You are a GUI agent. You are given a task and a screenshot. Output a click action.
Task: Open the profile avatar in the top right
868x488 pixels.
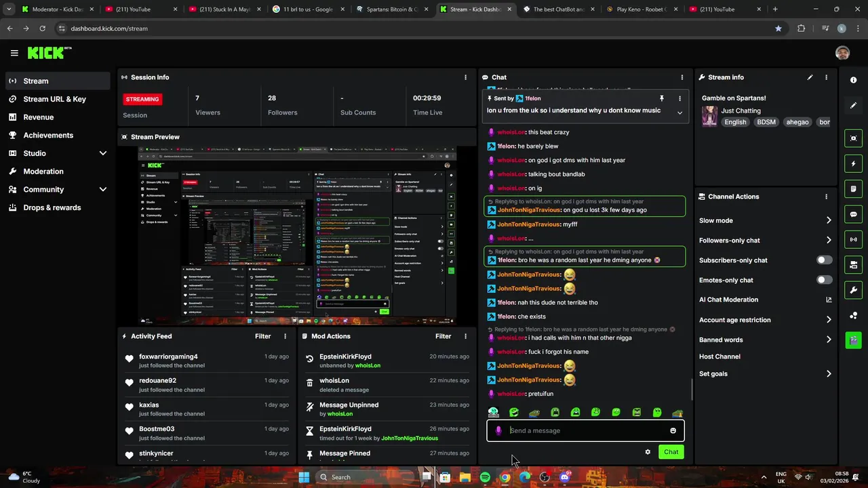coord(842,53)
